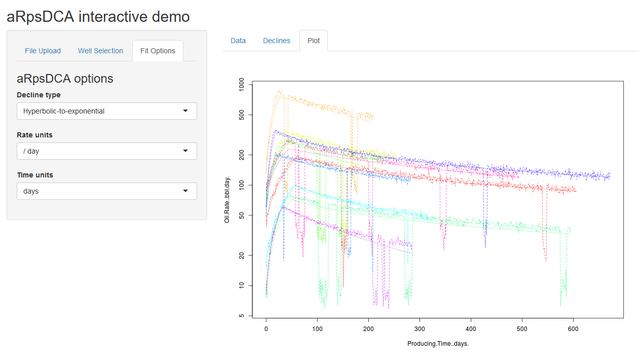Select the Plot tab
This screenshot has width=644, height=362.
click(x=313, y=41)
